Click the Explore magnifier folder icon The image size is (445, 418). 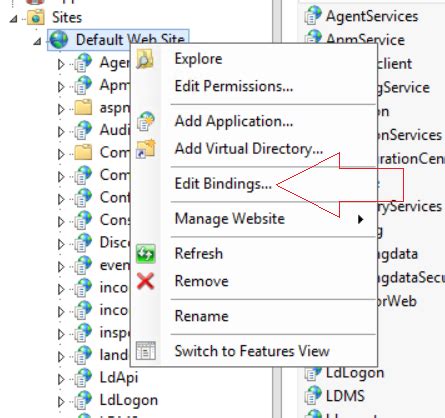point(145,59)
